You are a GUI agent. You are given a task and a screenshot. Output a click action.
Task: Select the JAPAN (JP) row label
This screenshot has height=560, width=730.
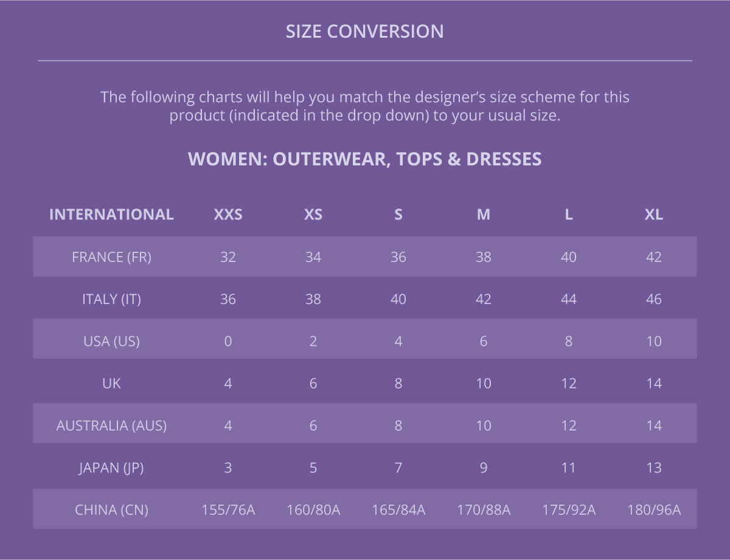click(111, 468)
